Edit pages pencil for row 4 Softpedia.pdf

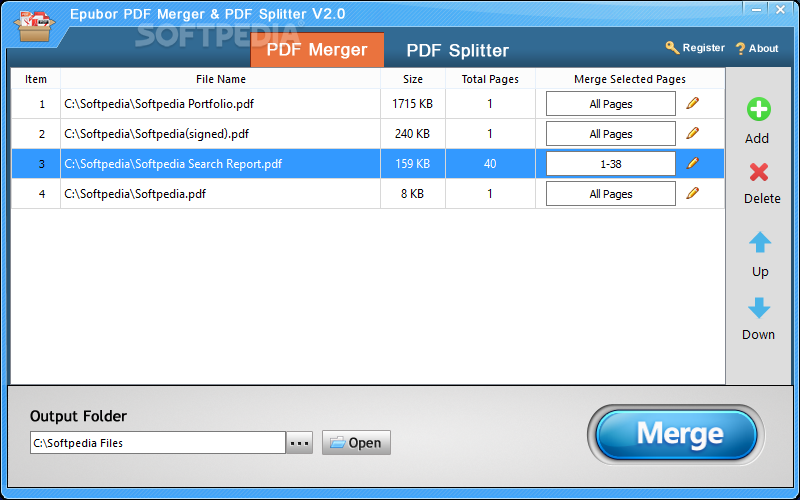coord(692,193)
